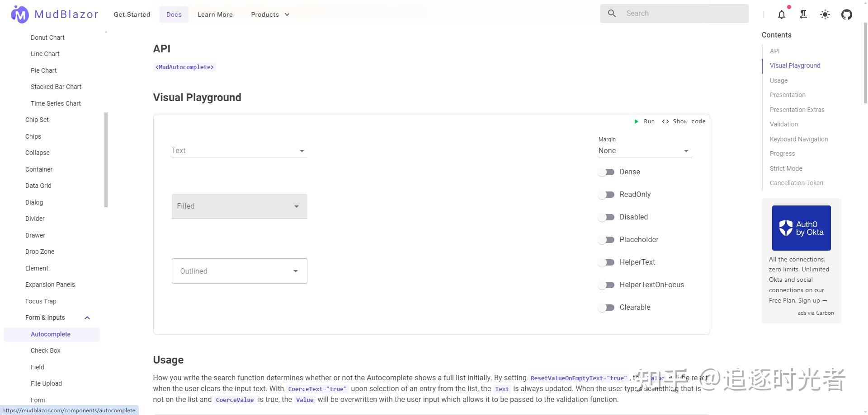Toggle right-to-left mode icon
Viewport: 868px width, 415px height.
pos(803,14)
